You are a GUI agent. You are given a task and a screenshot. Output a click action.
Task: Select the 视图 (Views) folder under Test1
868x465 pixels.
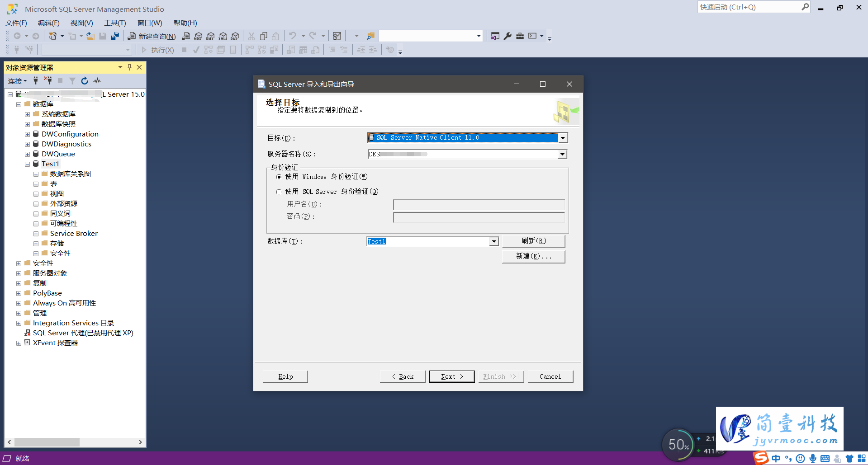coord(57,194)
